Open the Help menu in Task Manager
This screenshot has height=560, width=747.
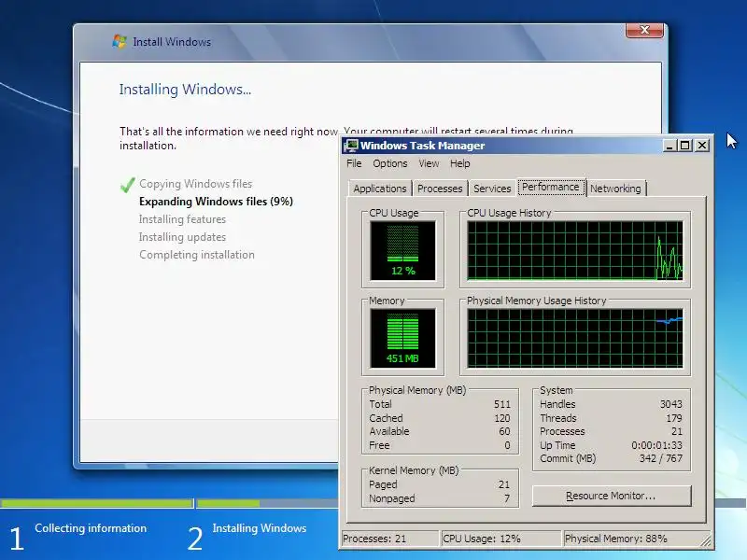click(459, 163)
